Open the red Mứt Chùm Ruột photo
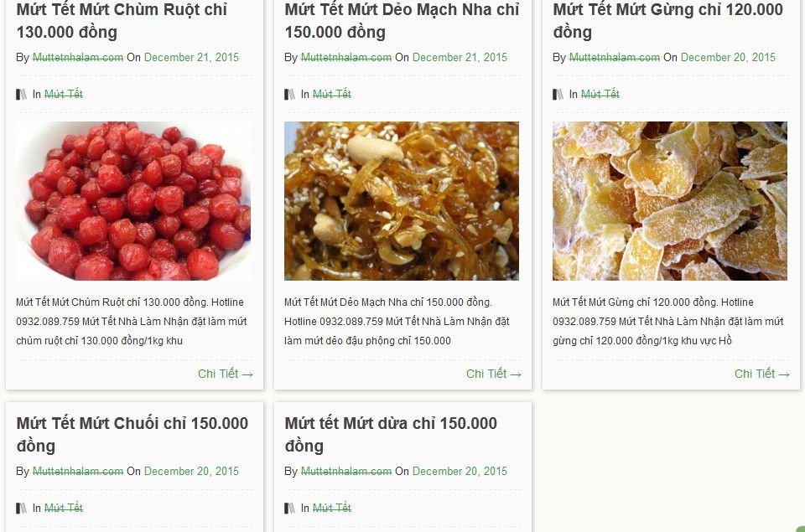805x532 pixels. click(133, 201)
